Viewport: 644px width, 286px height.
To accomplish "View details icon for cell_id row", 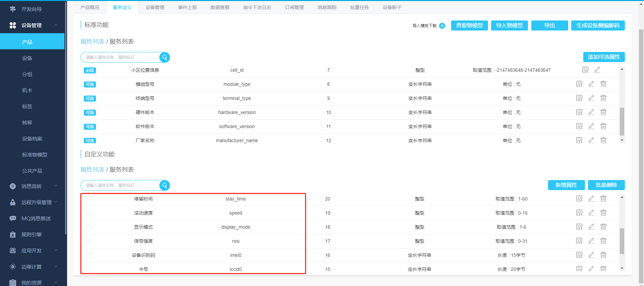I will coord(585,70).
